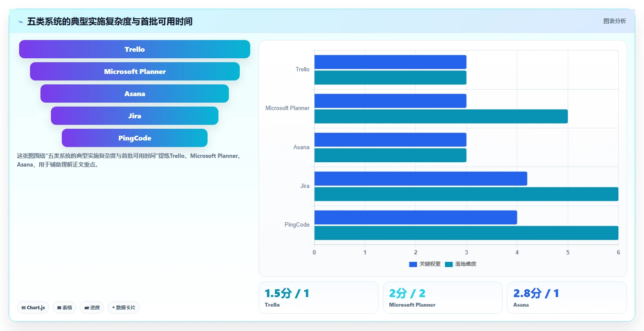Screen dimensions: 644x331
Task: Select Microsoft Planner's blue 关键权重 chart bar
Action: pyautogui.click(x=390, y=101)
